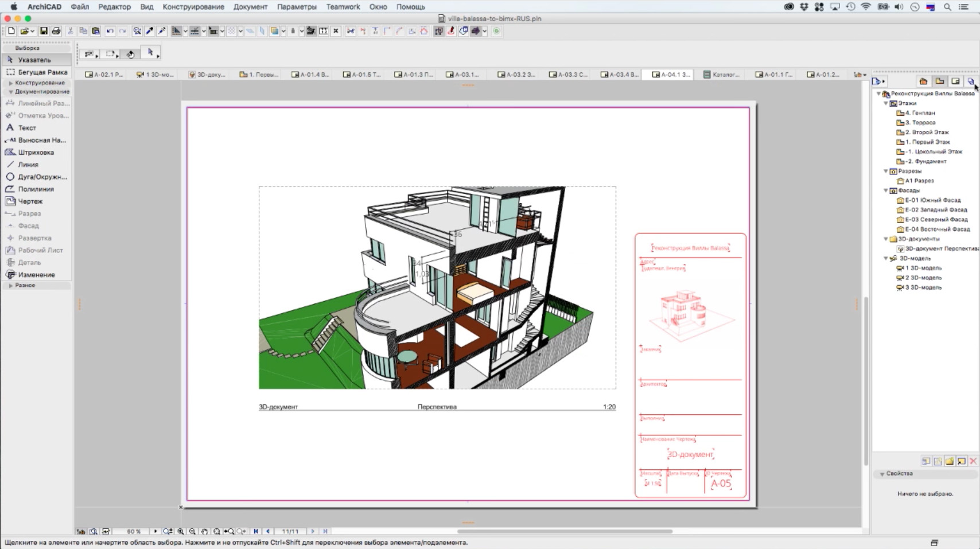Collapse the Этажи tree group
This screenshot has width=980, height=549.
(886, 104)
